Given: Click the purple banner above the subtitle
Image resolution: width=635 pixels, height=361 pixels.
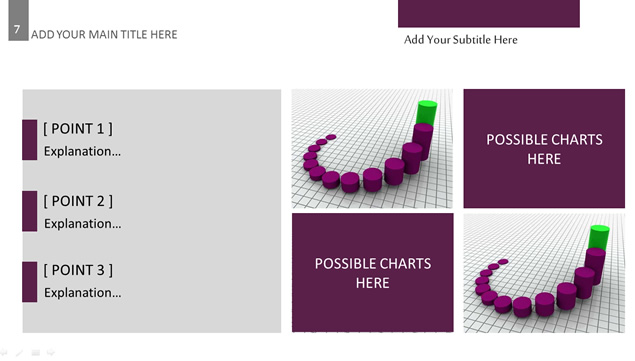Looking at the screenshot, I should click(x=489, y=14).
